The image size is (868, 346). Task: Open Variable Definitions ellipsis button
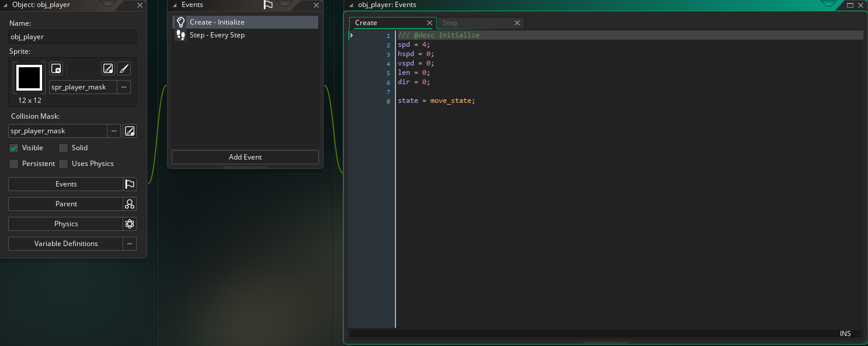pos(130,244)
